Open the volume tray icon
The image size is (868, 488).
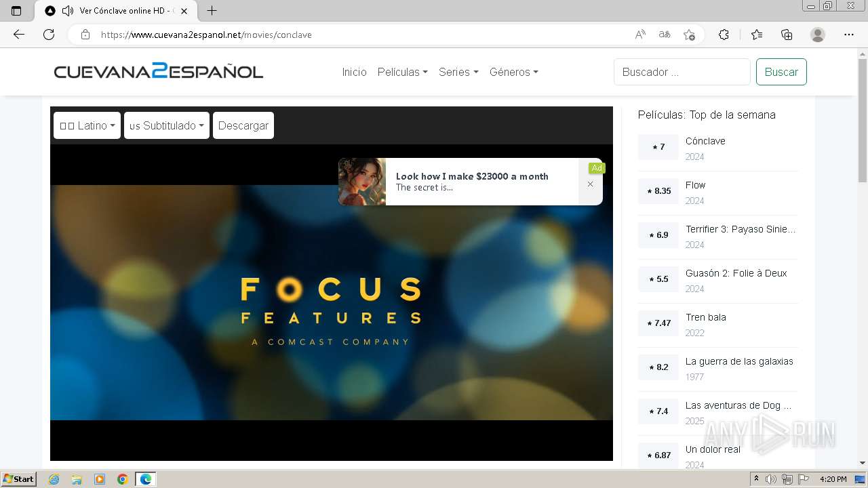point(771,479)
